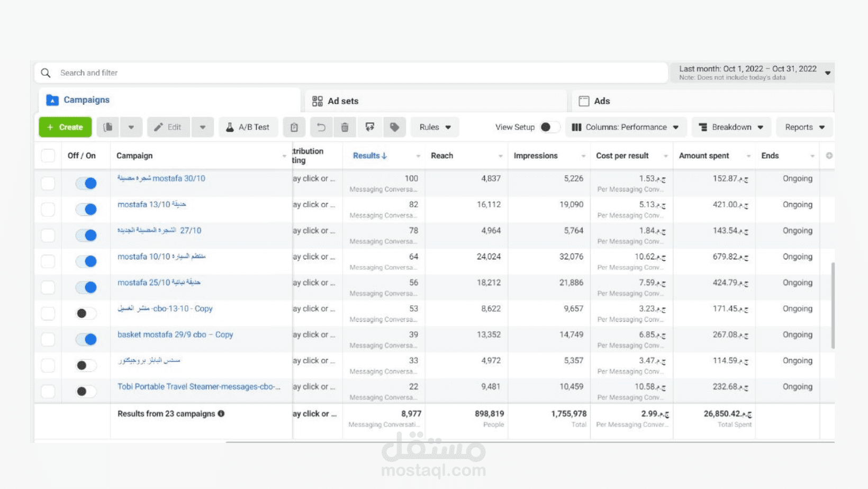This screenshot has height=489, width=868.
Task: Open the Breakdown dropdown
Action: [731, 127]
